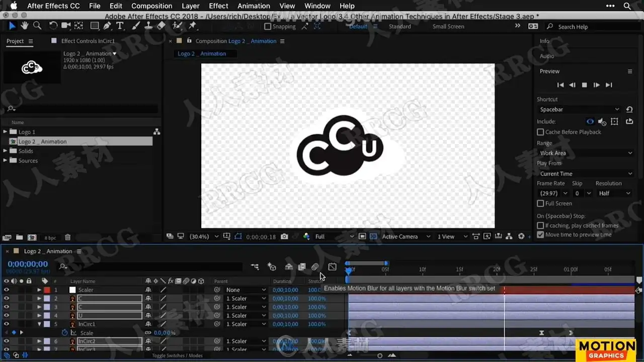644x362 pixels.
Task: Hide the U layer with its eye icon
Action: pyautogui.click(x=7, y=315)
